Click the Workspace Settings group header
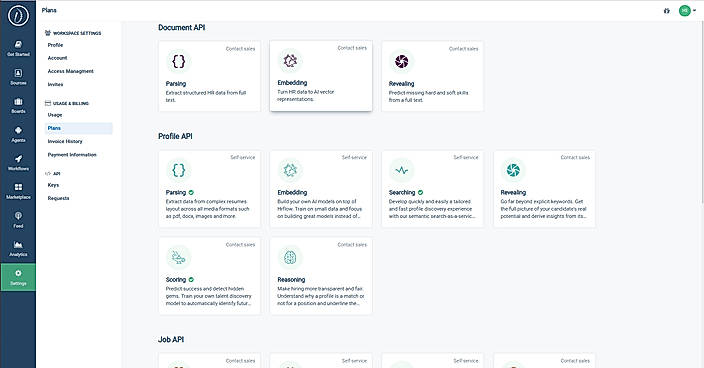This screenshot has width=704, height=368. (73, 33)
